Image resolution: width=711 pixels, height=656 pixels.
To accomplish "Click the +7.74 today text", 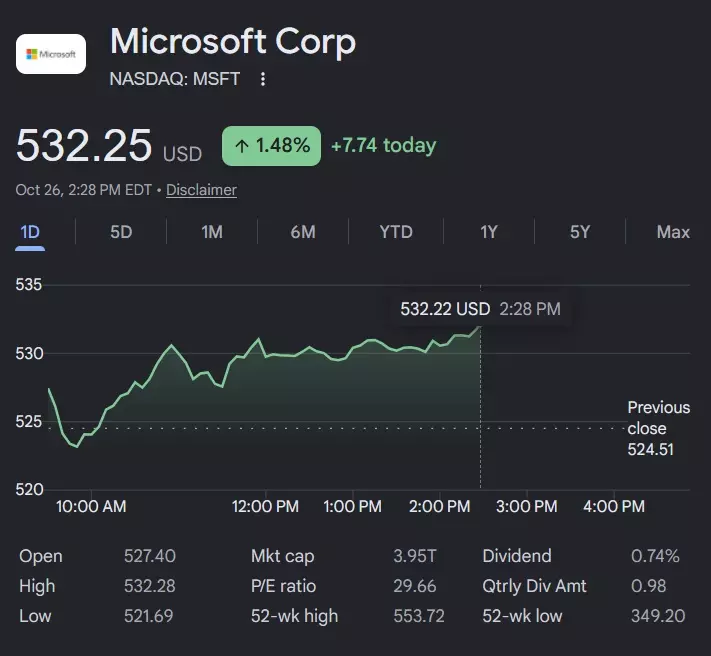I will pos(384,146).
